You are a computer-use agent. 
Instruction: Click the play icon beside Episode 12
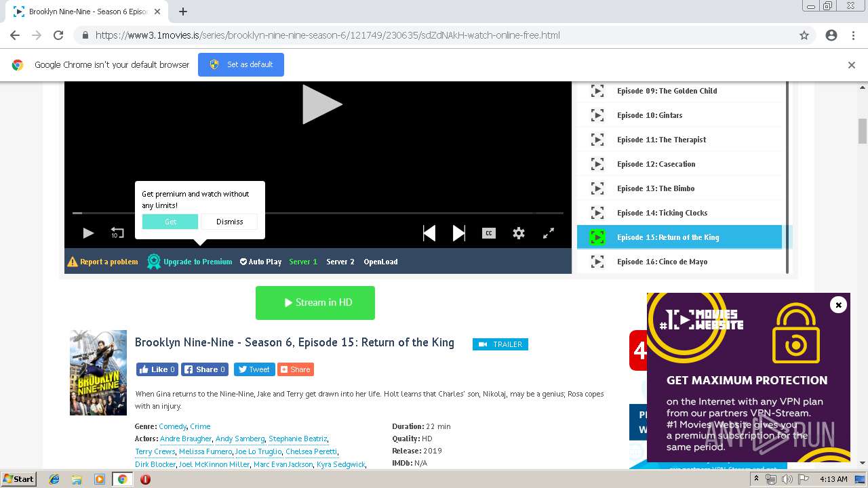597,164
